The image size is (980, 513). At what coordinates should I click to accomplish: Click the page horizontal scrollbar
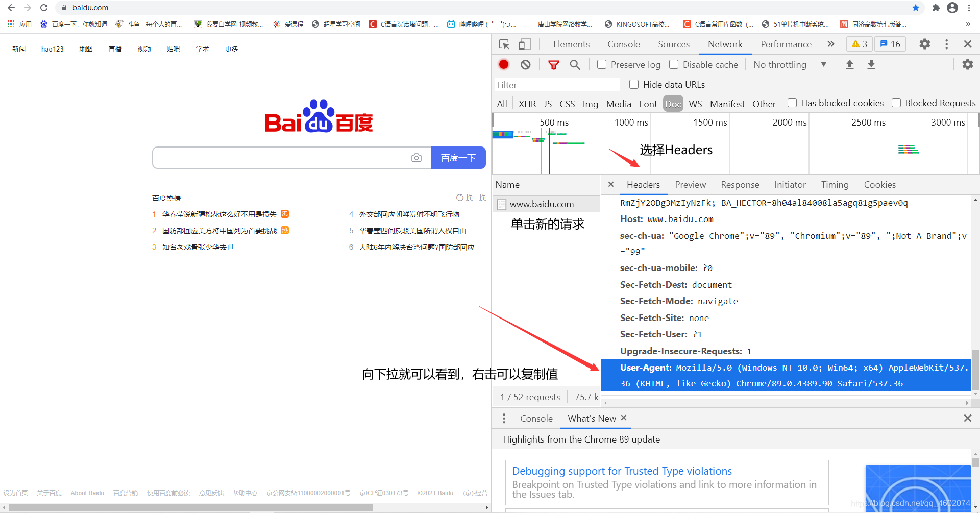[191, 507]
